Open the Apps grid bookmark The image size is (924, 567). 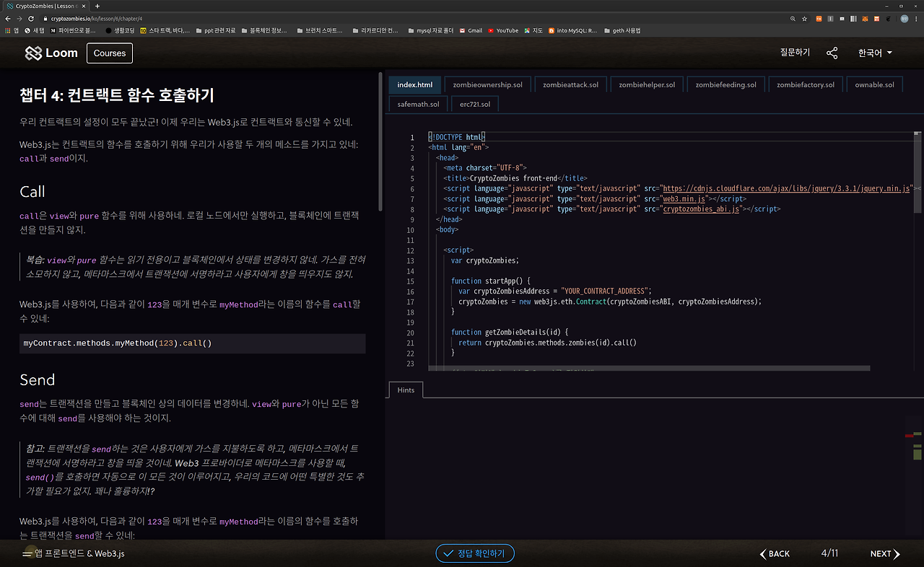12,30
